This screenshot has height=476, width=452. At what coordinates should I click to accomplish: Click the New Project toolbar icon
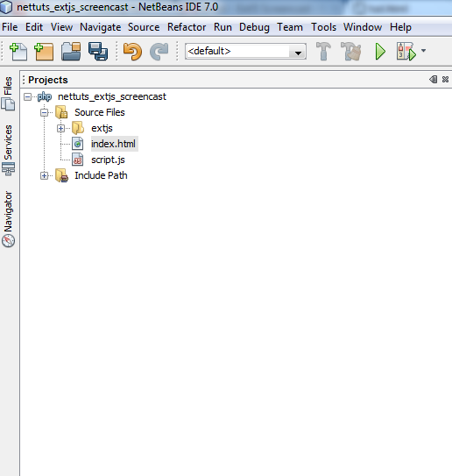click(44, 52)
